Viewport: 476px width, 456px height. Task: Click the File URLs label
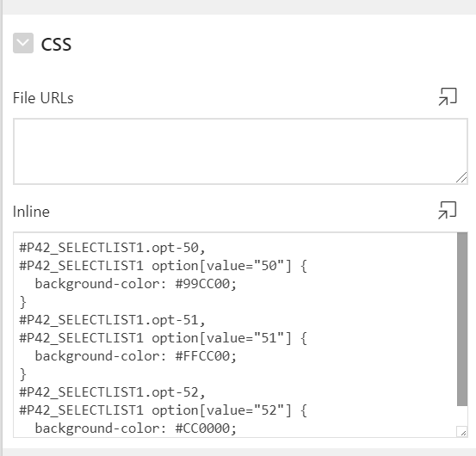pos(43,98)
